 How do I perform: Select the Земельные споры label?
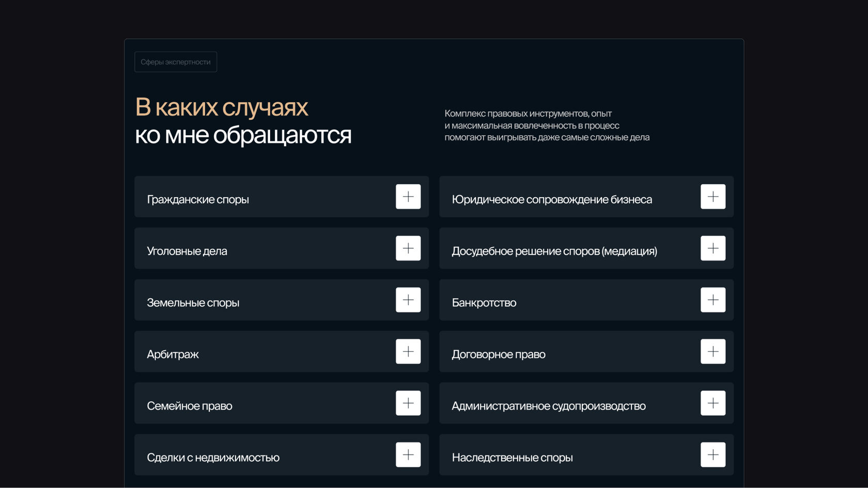point(193,303)
